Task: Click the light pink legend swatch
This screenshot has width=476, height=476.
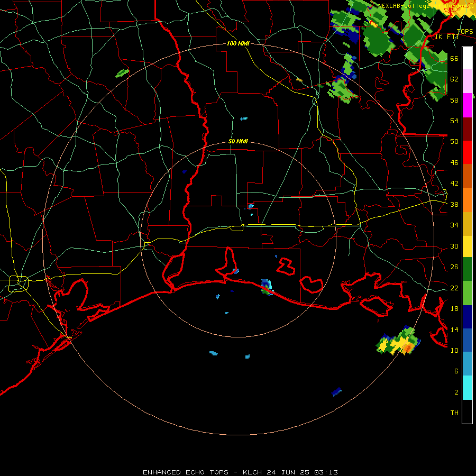Action: (467, 81)
